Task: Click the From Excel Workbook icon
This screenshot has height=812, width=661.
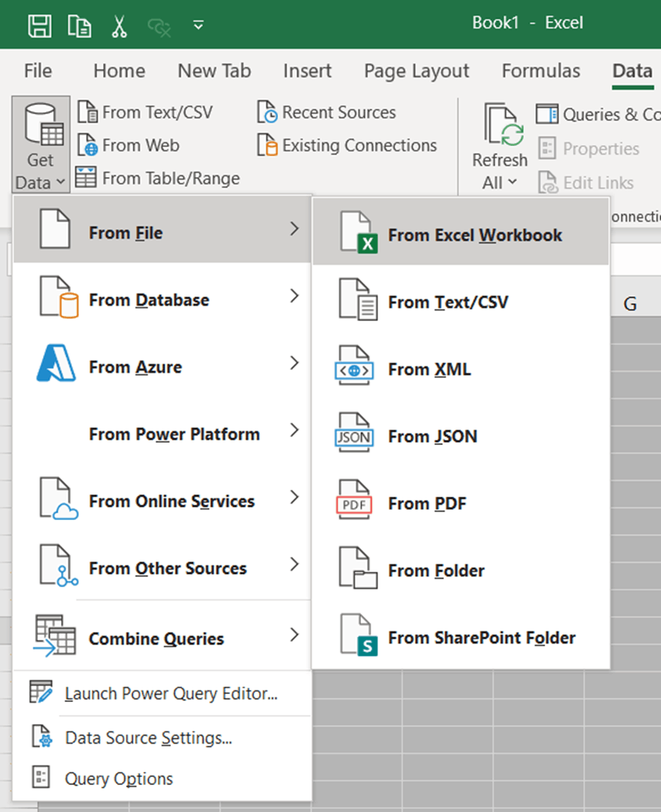Action: 358,232
